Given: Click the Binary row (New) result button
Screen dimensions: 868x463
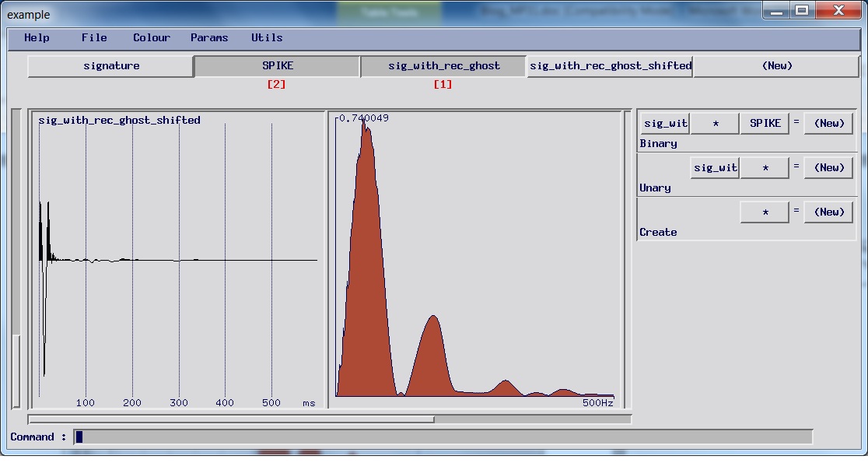Looking at the screenshot, I should (x=828, y=124).
